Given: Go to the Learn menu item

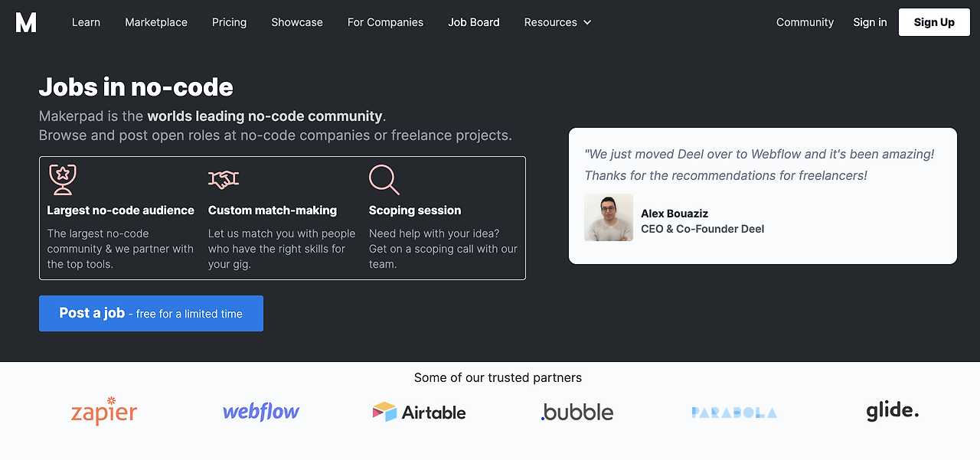Looking at the screenshot, I should [x=86, y=22].
